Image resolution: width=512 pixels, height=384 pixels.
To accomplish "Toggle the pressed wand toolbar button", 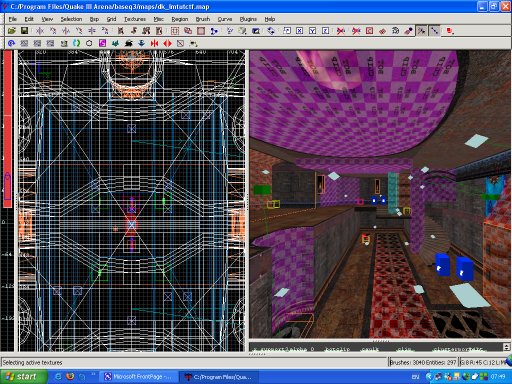I will click(422, 31).
